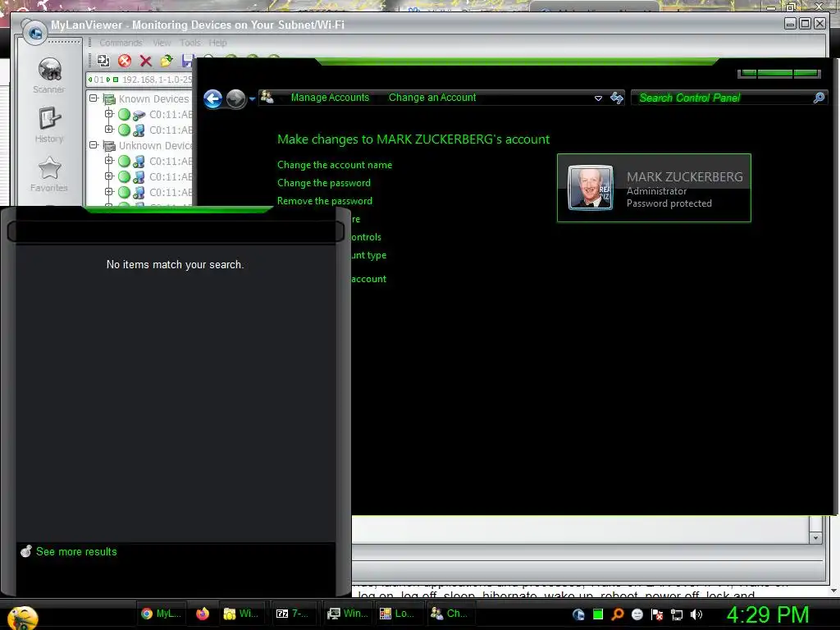
Task: Expand the first device under Known Devices
Action: (109, 114)
